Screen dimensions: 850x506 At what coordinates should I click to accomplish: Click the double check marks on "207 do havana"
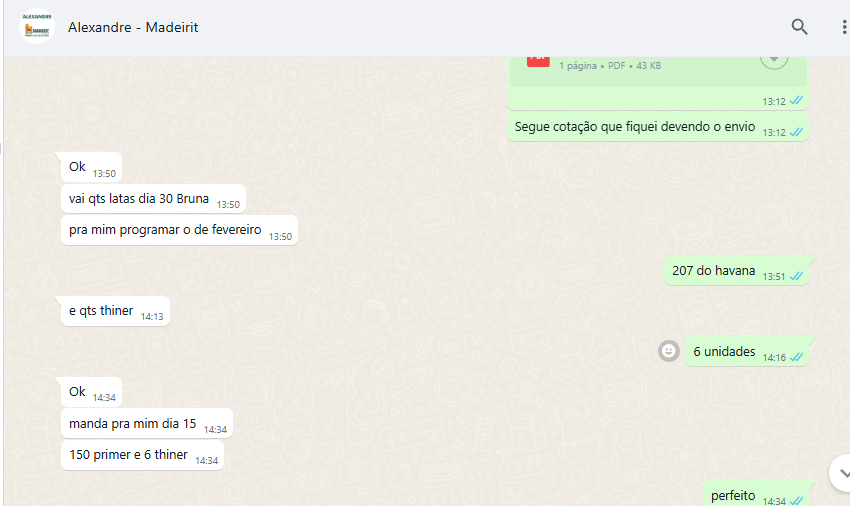point(796,276)
